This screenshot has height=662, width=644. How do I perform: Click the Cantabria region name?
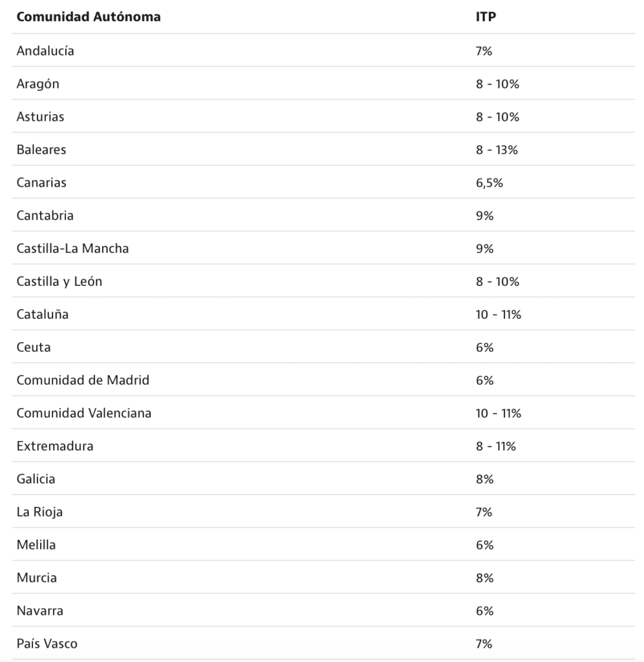[45, 215]
